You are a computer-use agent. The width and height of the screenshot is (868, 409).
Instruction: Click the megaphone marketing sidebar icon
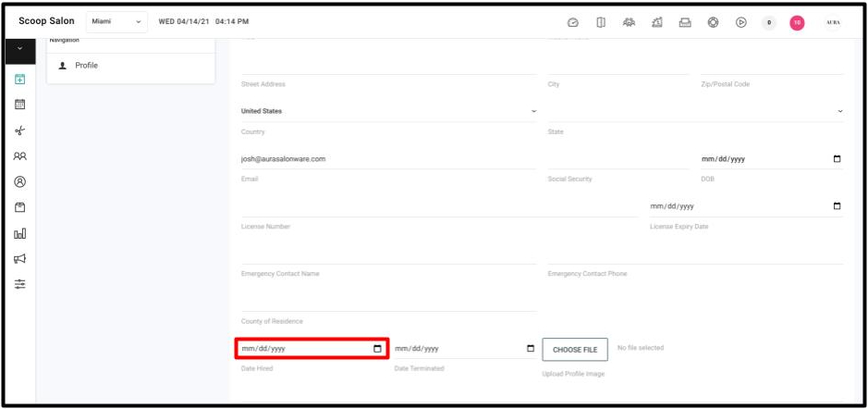(x=20, y=259)
